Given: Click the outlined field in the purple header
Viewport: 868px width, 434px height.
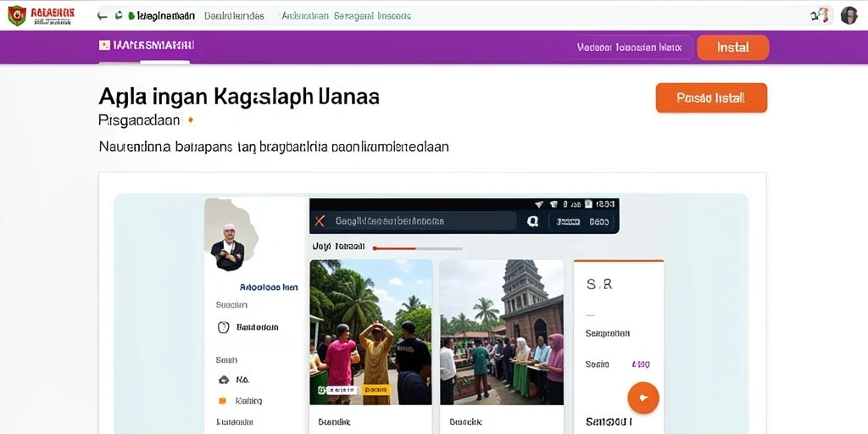Looking at the screenshot, I should [x=630, y=47].
